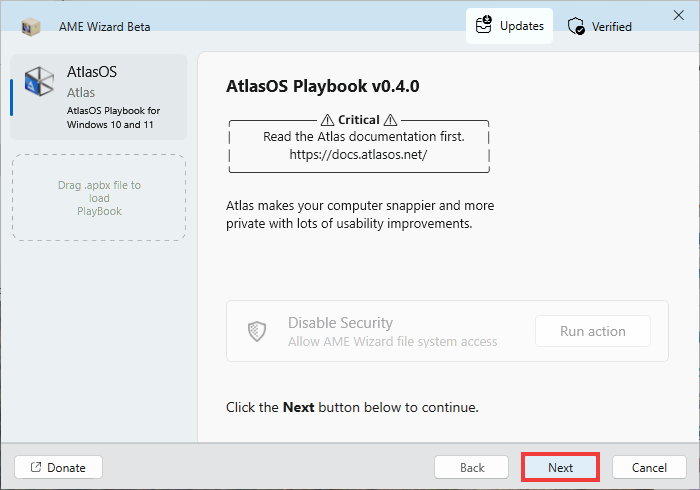Click the https://docs.atlasos.net/ documentation URL
This screenshot has width=700, height=490.
pos(358,154)
